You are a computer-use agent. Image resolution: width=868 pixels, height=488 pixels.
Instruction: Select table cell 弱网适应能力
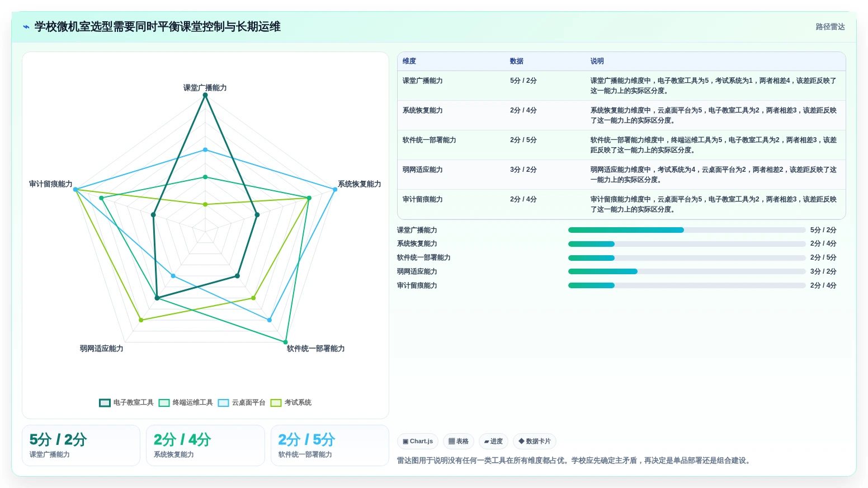(x=423, y=170)
